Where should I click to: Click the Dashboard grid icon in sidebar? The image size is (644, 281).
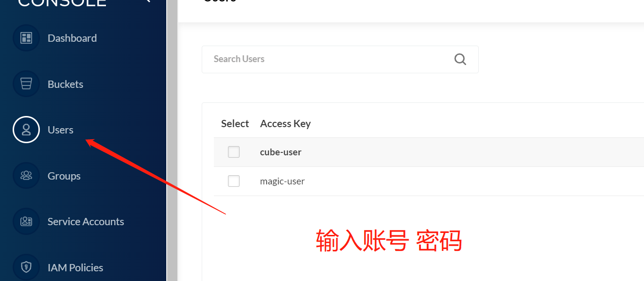(26, 38)
